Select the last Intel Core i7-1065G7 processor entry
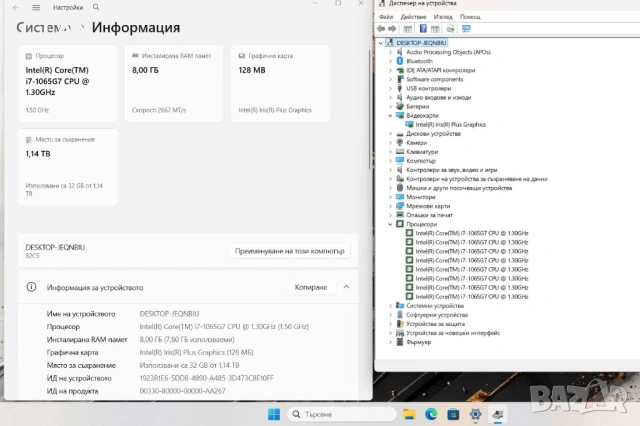The height and width of the screenshot is (426, 640). pos(472,297)
